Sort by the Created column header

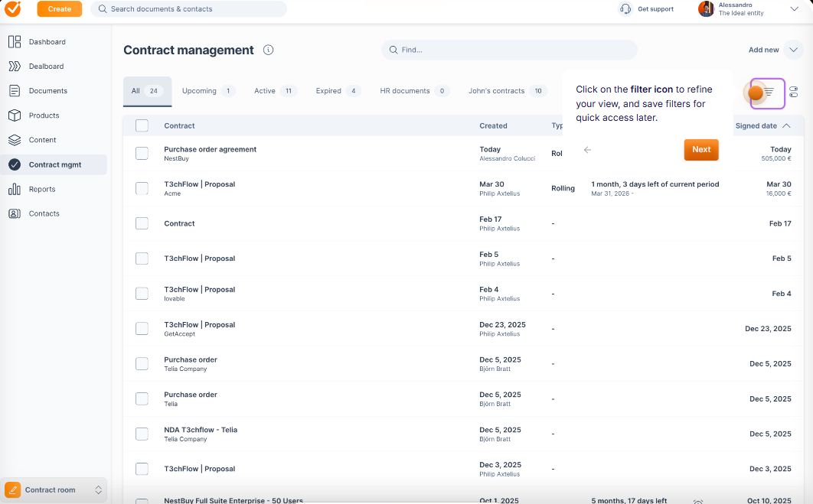point(493,125)
